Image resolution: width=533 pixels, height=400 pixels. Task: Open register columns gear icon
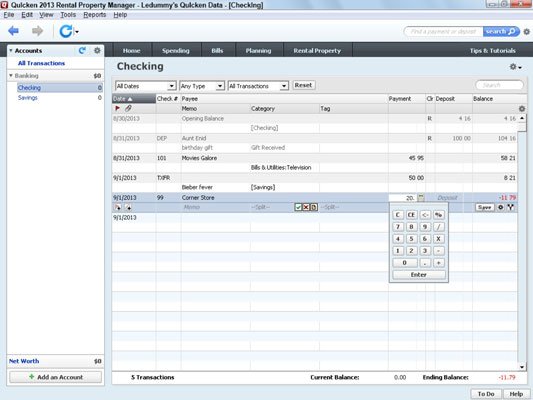pos(522,109)
